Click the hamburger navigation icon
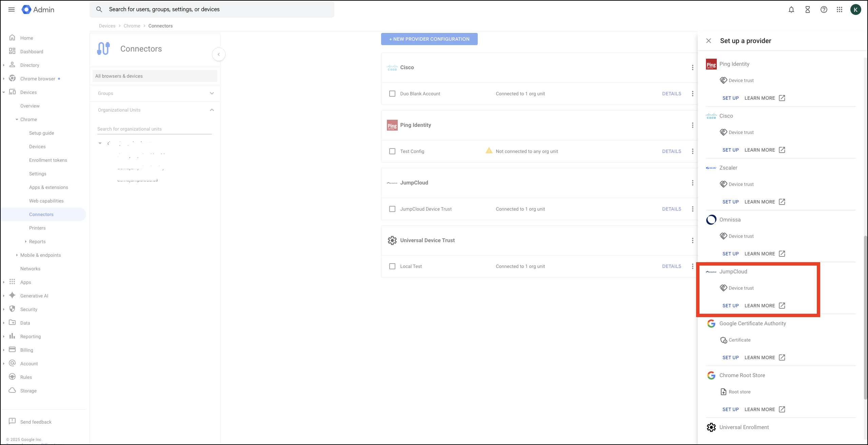868x445 pixels. [x=11, y=9]
